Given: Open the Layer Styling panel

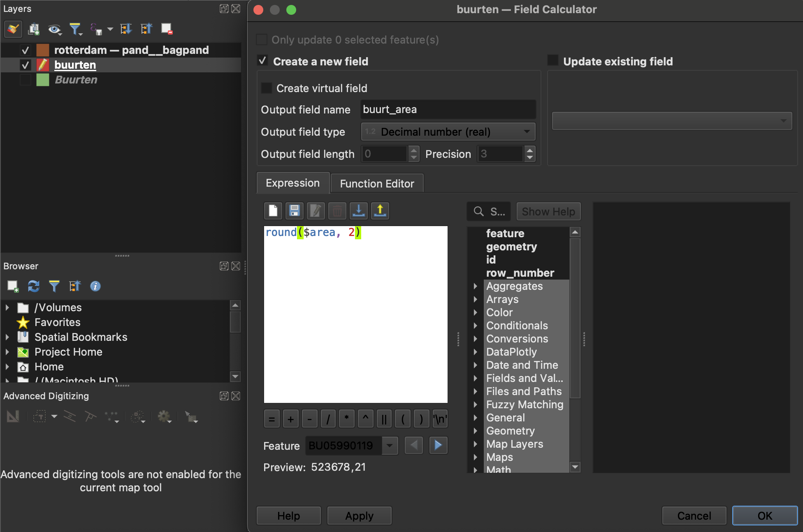Looking at the screenshot, I should pyautogui.click(x=13, y=29).
